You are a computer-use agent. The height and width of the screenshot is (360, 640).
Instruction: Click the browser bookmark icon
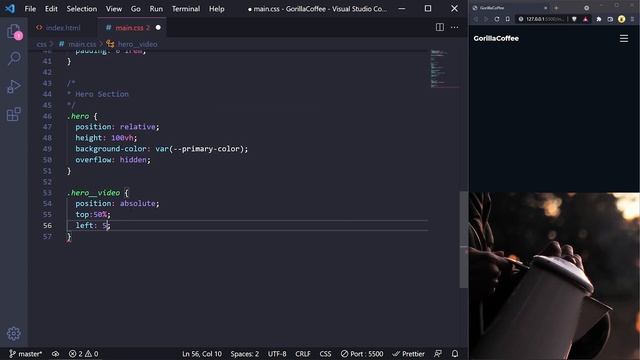[x=507, y=19]
